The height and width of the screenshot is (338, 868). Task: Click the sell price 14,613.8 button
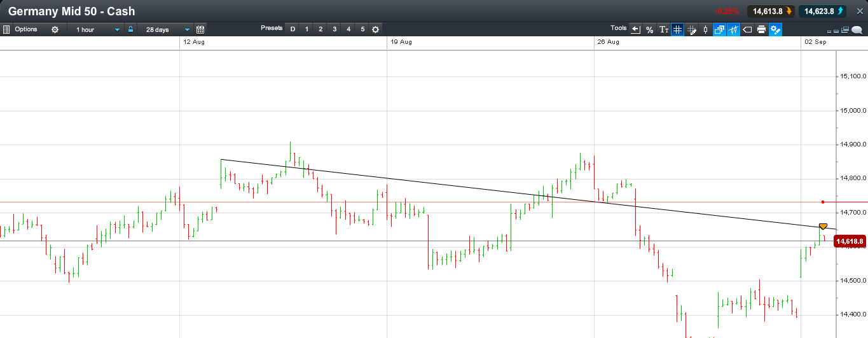tap(769, 11)
